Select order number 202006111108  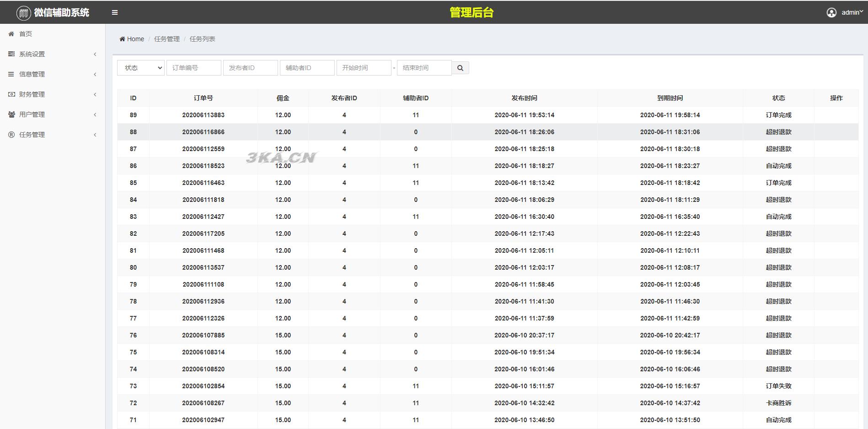coord(204,284)
